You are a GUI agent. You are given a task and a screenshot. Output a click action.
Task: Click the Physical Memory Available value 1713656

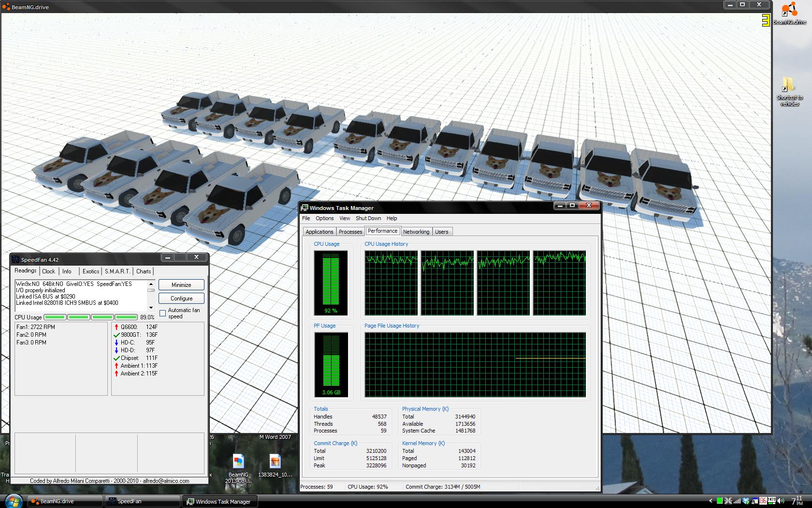pyautogui.click(x=465, y=424)
